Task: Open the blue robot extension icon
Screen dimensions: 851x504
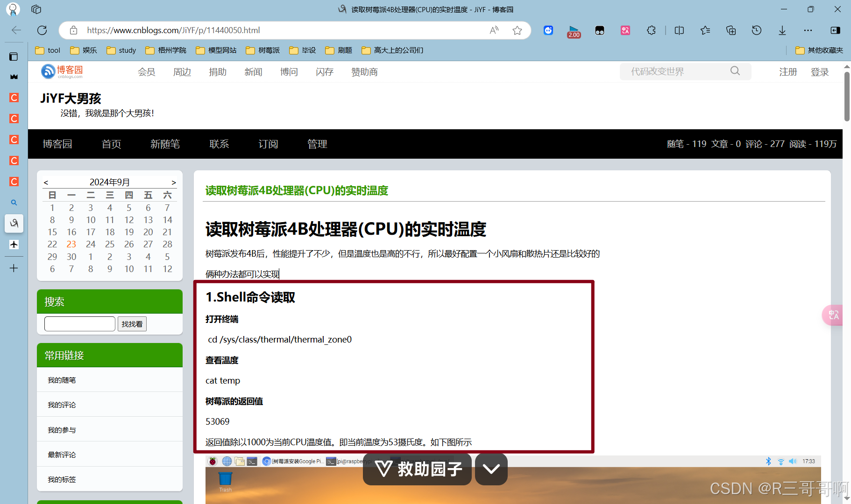Action: pos(548,30)
